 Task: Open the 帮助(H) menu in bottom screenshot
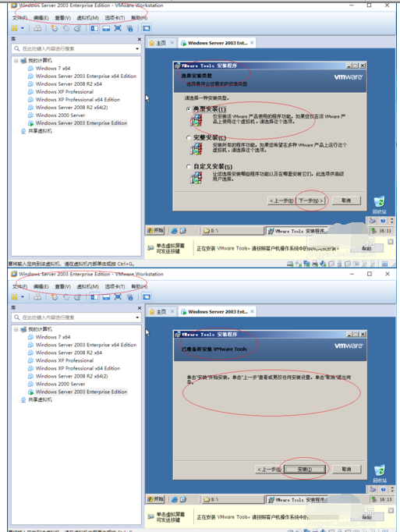pos(139,286)
